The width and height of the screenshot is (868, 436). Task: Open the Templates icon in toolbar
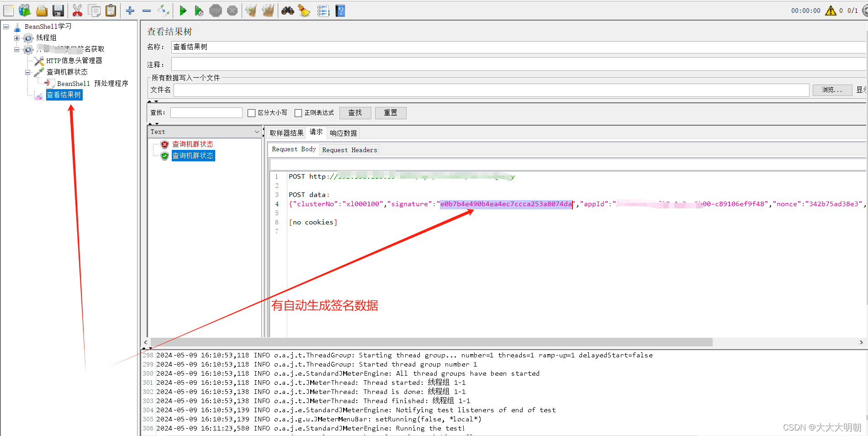click(x=25, y=11)
